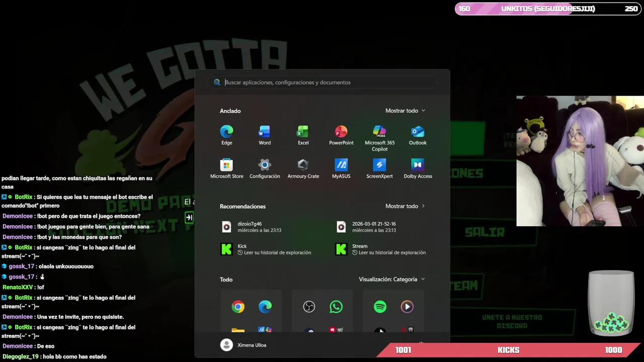Launch PowerPoint from pinned apps
Viewport: 644px width, 362px height.
pos(341,135)
